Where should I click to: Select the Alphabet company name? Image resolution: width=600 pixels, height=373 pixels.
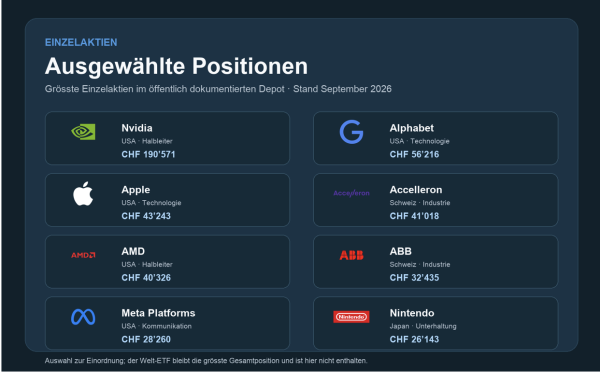coord(412,128)
